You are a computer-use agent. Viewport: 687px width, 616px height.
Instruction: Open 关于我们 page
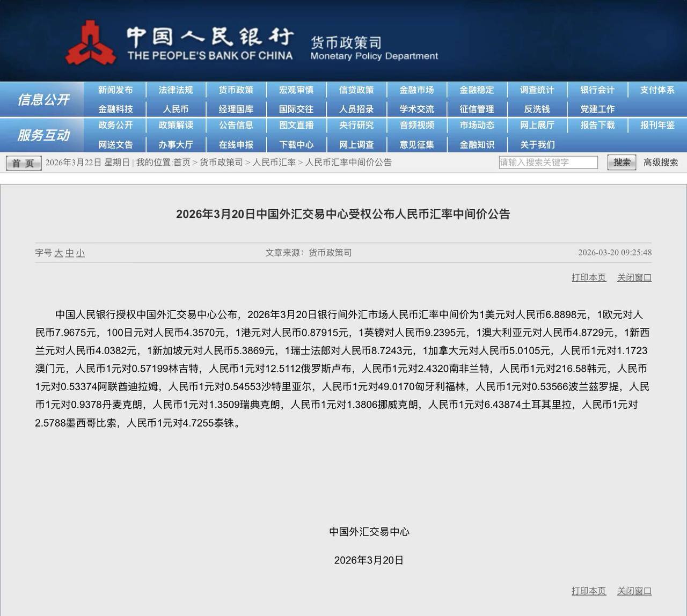pyautogui.click(x=537, y=145)
